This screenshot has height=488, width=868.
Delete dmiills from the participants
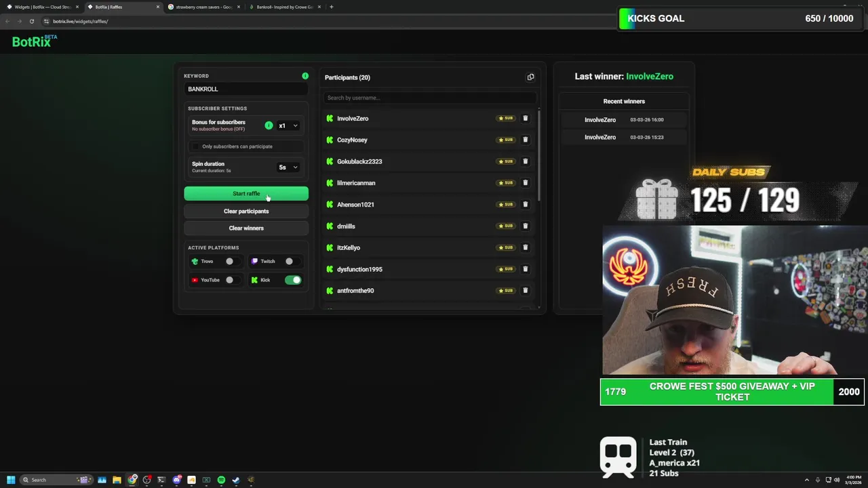pyautogui.click(x=525, y=226)
